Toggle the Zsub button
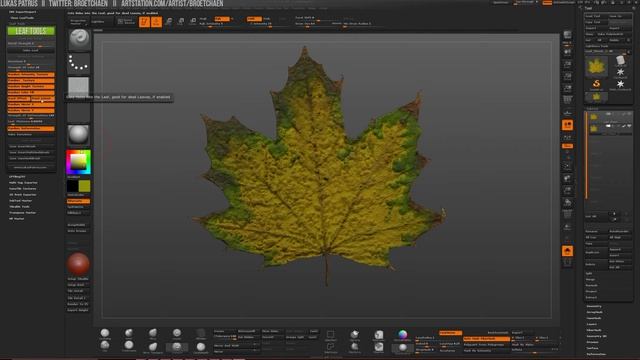Viewport: 640px width, 360px height. coord(267,19)
